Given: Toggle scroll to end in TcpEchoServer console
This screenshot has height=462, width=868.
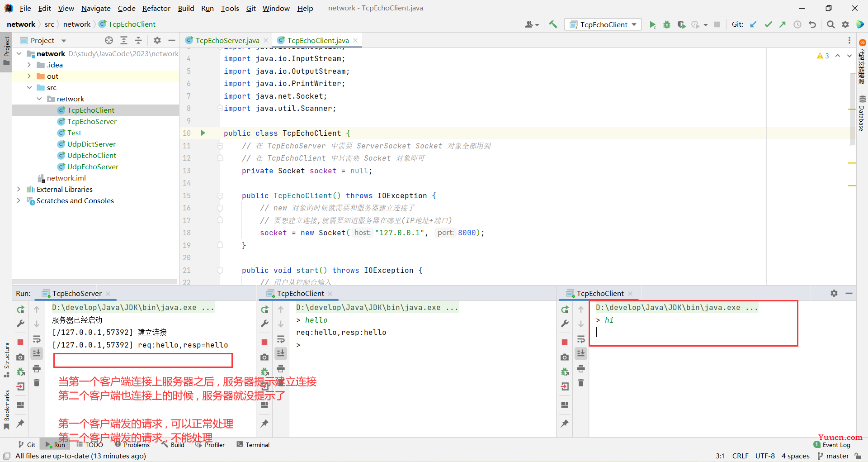Looking at the screenshot, I should tap(37, 353).
